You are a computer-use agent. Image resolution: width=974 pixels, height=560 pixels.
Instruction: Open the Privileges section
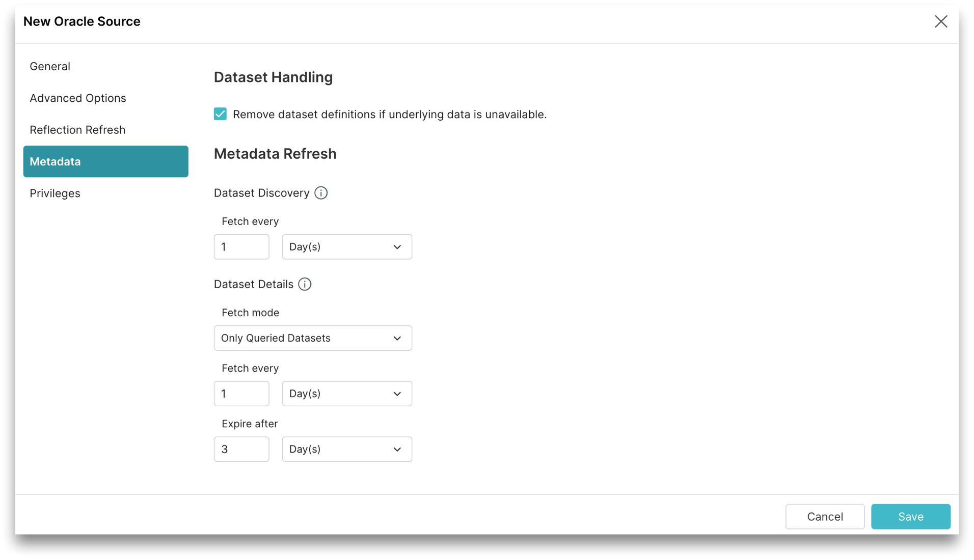[x=55, y=193]
